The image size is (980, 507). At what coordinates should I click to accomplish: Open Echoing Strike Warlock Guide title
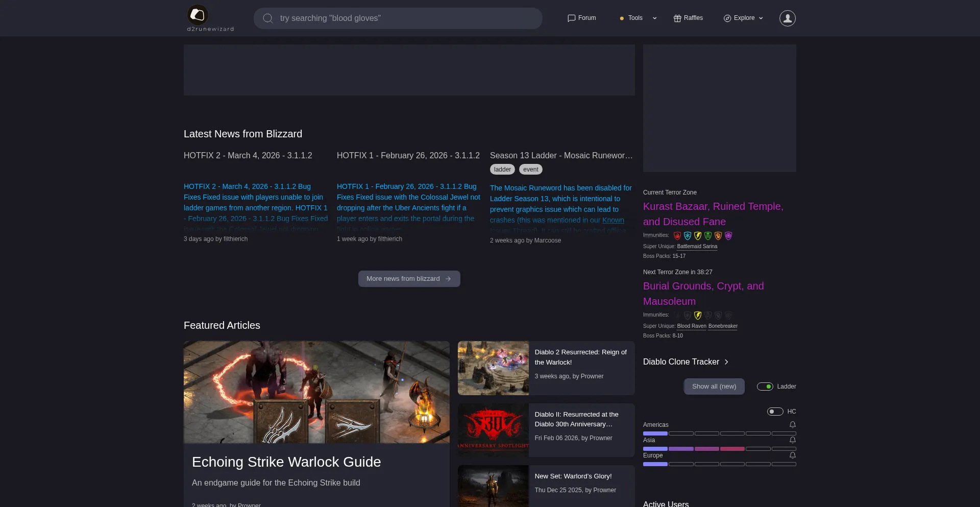pyautogui.click(x=286, y=462)
